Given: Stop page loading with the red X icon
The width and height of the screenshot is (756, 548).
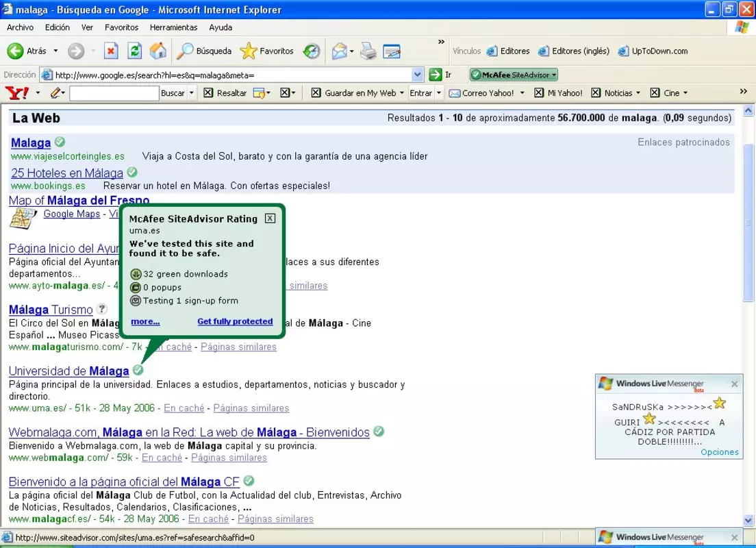Looking at the screenshot, I should 111,51.
